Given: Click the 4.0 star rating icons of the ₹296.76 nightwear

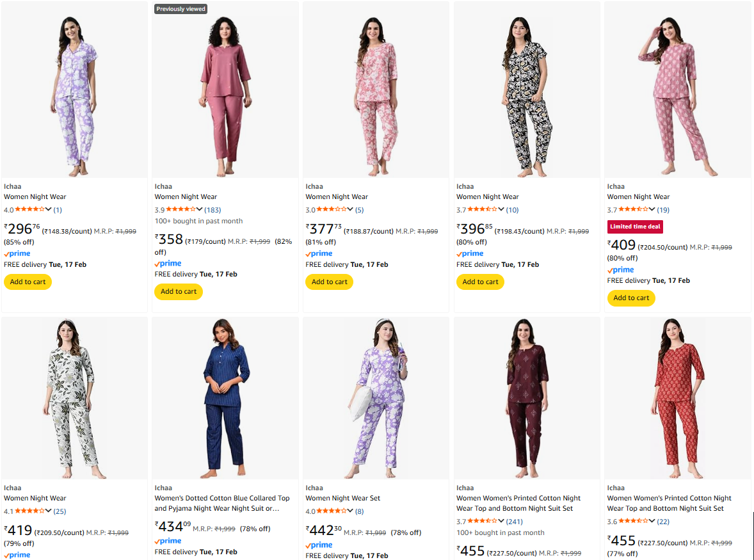Looking at the screenshot, I should [29, 210].
